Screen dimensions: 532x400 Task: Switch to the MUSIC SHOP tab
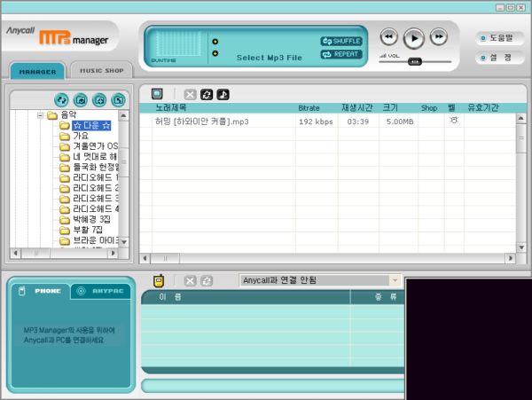pyautogui.click(x=101, y=71)
